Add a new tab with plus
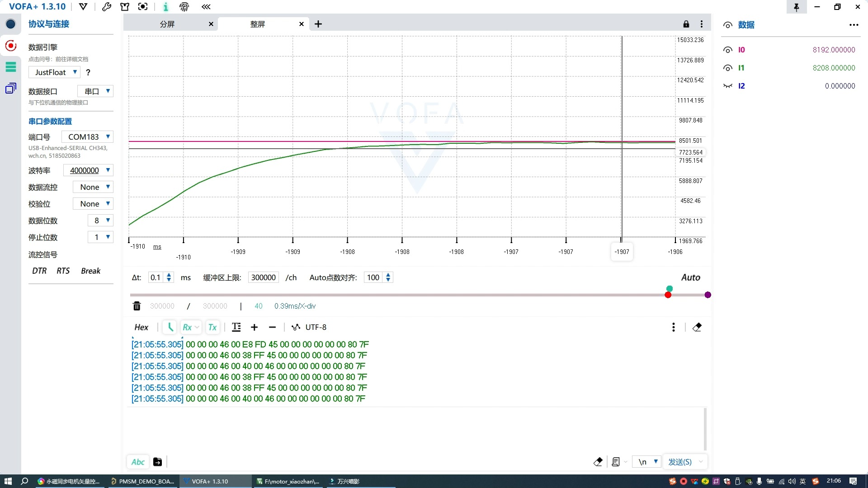Screen dimensions: 868x488 tap(318, 24)
